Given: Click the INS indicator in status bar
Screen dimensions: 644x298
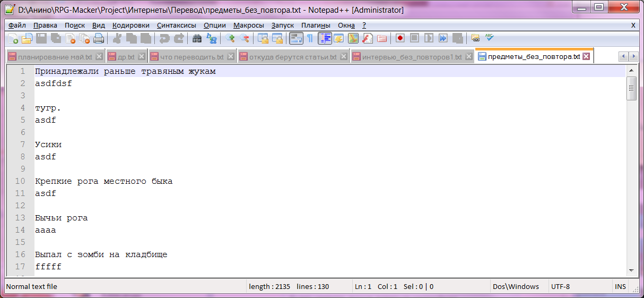Looking at the screenshot, I should tap(620, 286).
